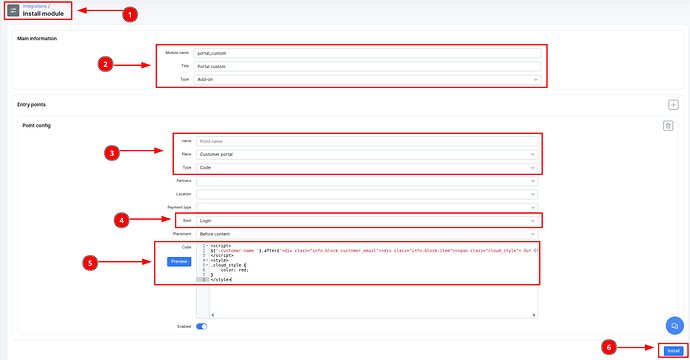
Task: Open the Placement Before content dropdown
Action: coord(367,234)
